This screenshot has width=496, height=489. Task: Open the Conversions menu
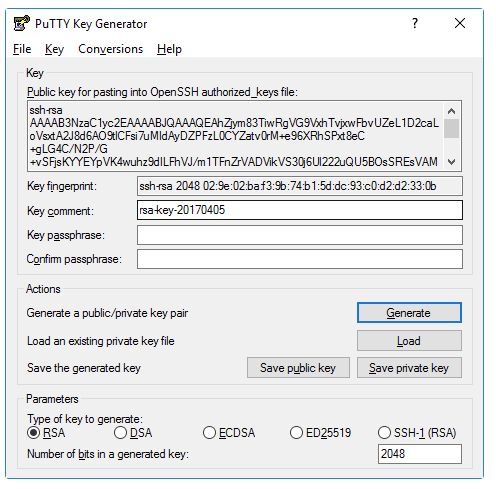tap(110, 49)
